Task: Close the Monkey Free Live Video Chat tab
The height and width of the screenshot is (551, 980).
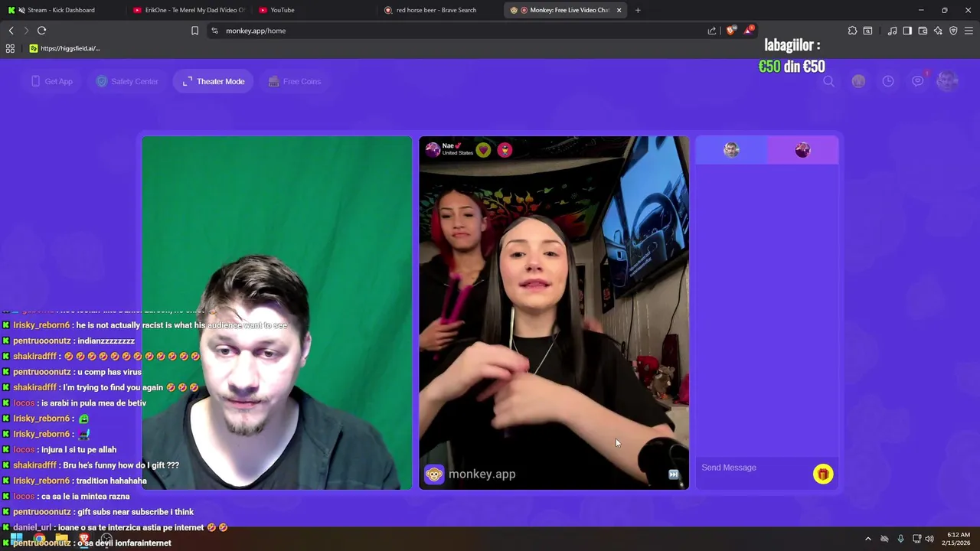Action: 619,10
